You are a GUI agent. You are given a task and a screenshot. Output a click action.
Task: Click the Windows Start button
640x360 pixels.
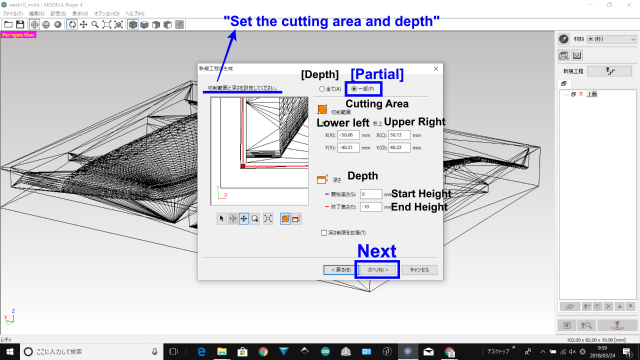10,351
